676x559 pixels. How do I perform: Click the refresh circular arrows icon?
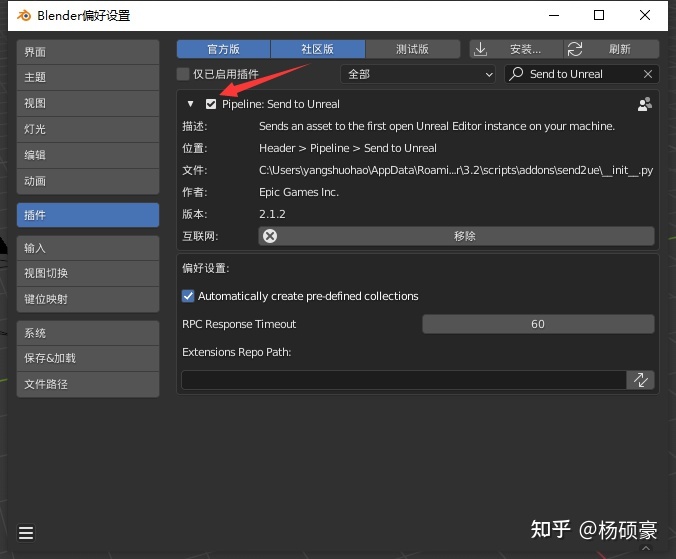575,49
